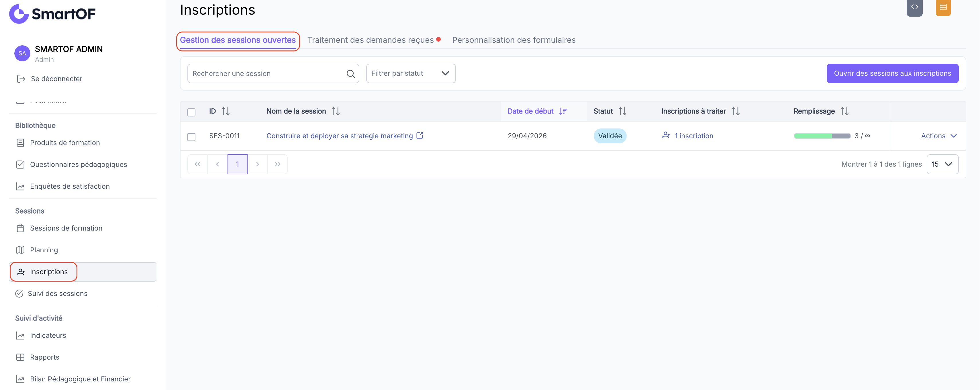Screen dimensions: 980x390
Task: Click the SmartOF logo
Action: [52, 14]
